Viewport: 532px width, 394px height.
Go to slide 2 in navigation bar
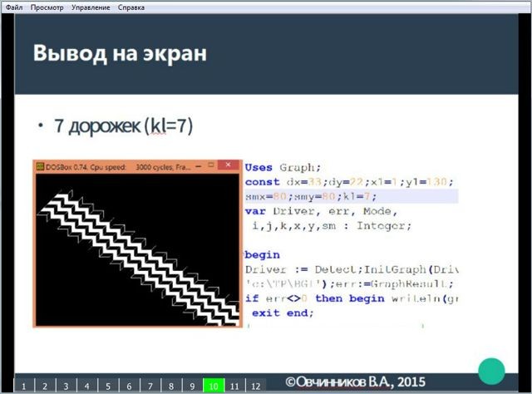(x=45, y=386)
